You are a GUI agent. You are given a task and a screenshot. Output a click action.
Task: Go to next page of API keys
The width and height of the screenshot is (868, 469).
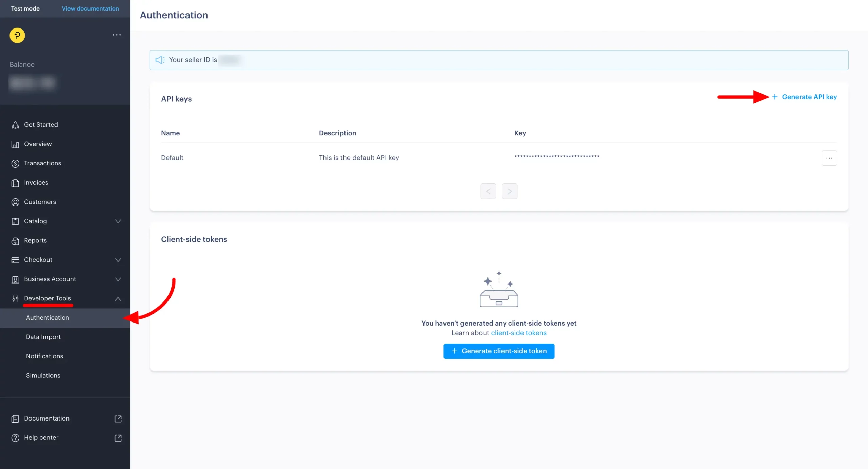(509, 191)
